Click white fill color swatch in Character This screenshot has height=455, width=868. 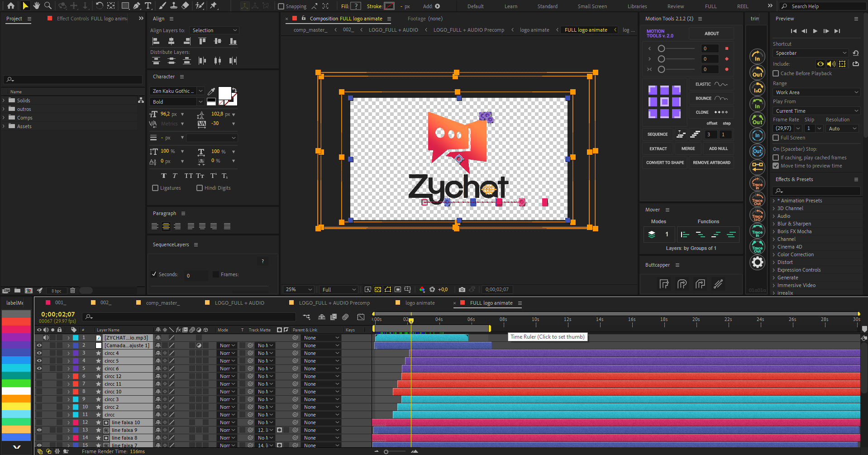(x=224, y=93)
